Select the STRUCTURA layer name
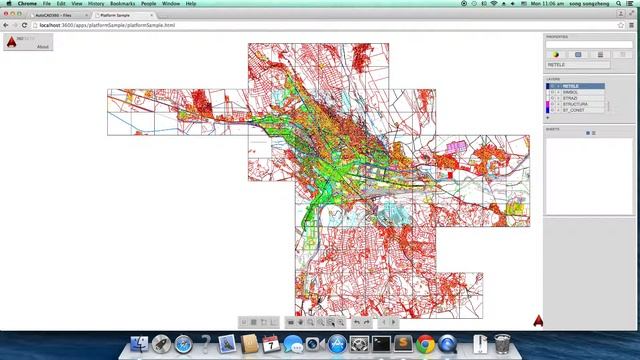640x360 pixels. click(x=575, y=104)
